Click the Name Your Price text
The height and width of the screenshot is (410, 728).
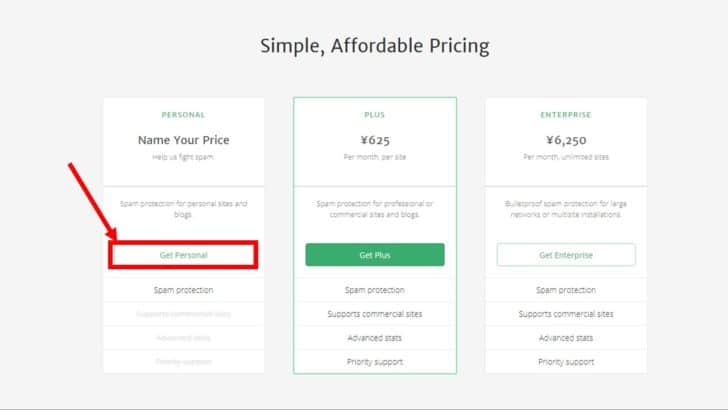point(183,140)
